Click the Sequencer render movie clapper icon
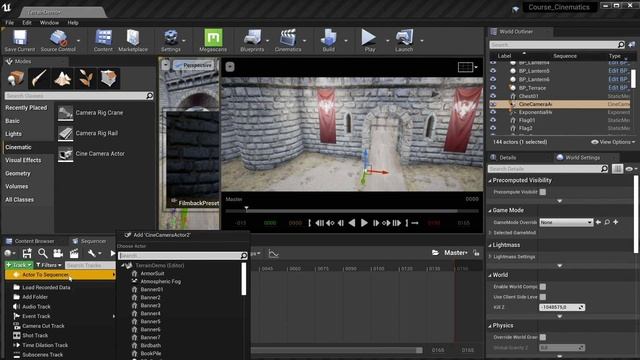Viewport: 640px width, 360px height. click(x=74, y=253)
